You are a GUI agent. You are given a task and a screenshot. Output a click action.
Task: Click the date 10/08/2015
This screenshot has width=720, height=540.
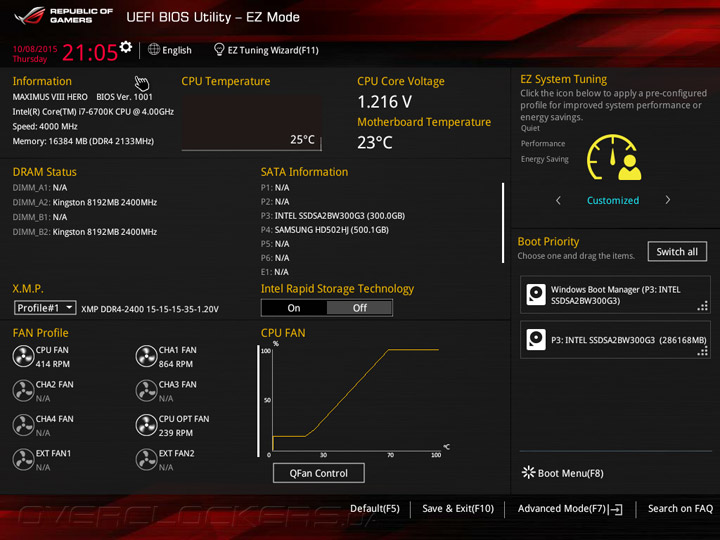coord(35,49)
